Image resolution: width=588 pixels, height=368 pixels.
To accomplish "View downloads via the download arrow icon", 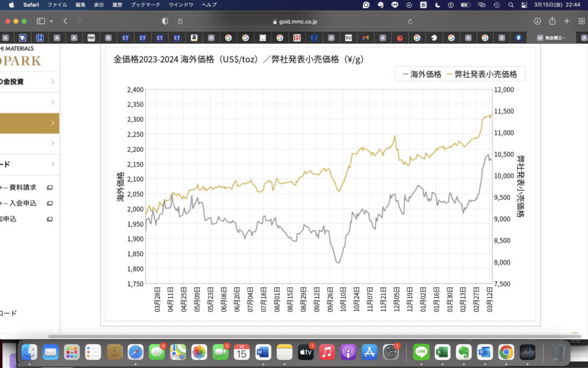I will [537, 21].
